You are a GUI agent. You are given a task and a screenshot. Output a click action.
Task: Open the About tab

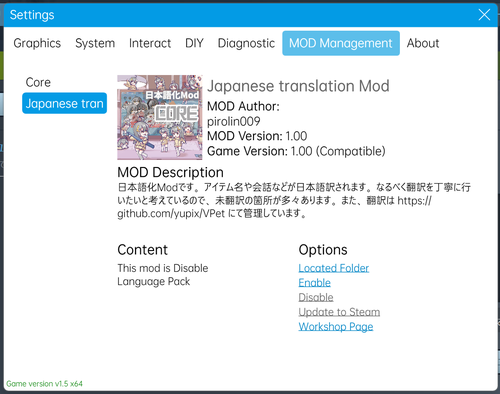pos(423,43)
